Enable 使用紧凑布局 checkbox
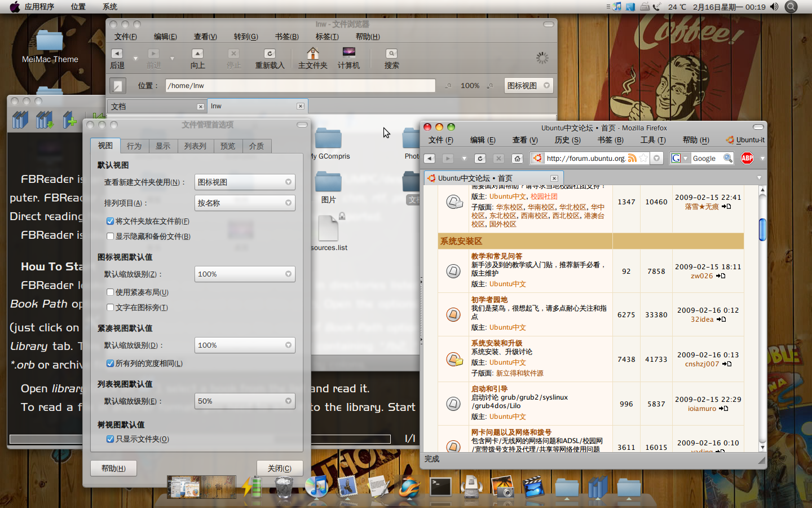The width and height of the screenshot is (812, 508). click(111, 292)
